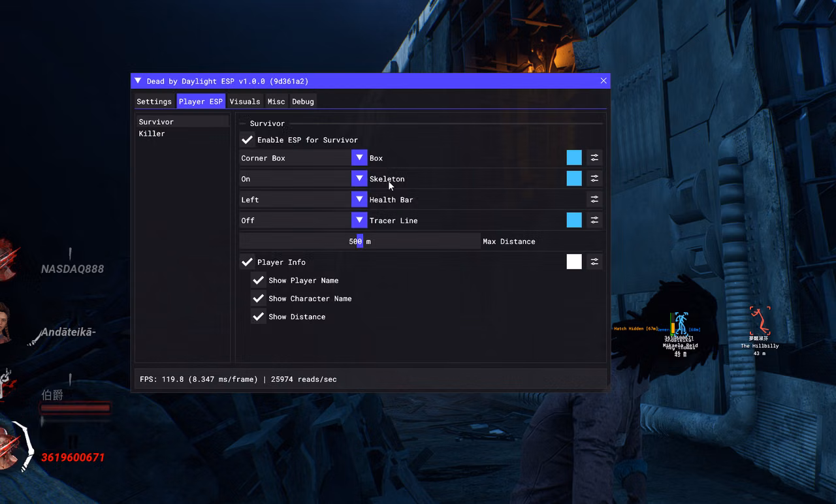Pick the Box color swatch

[x=574, y=158]
